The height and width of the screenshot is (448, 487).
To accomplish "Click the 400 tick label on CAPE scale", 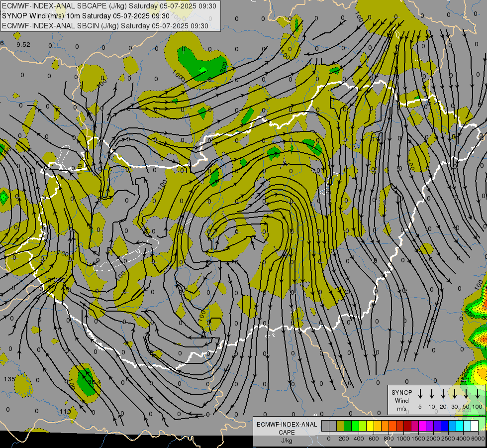I will 359,439.
